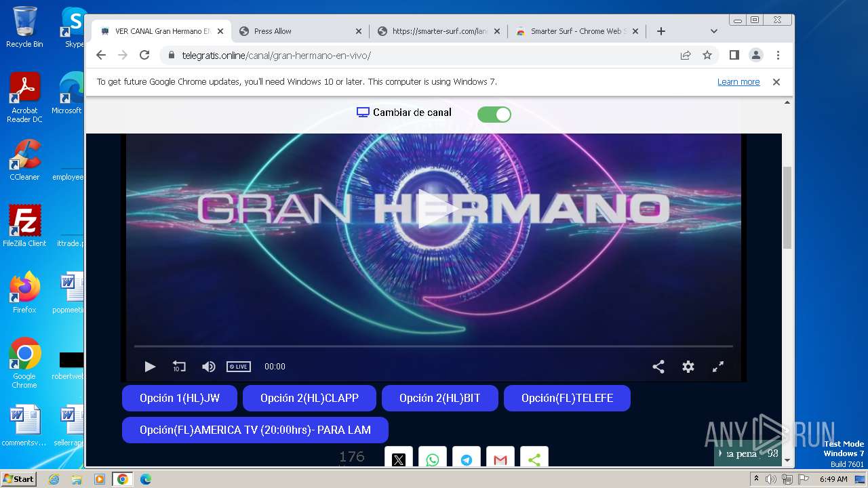Dismiss the Chrome update notification bar
Viewport: 868px width, 488px height.
tap(776, 82)
